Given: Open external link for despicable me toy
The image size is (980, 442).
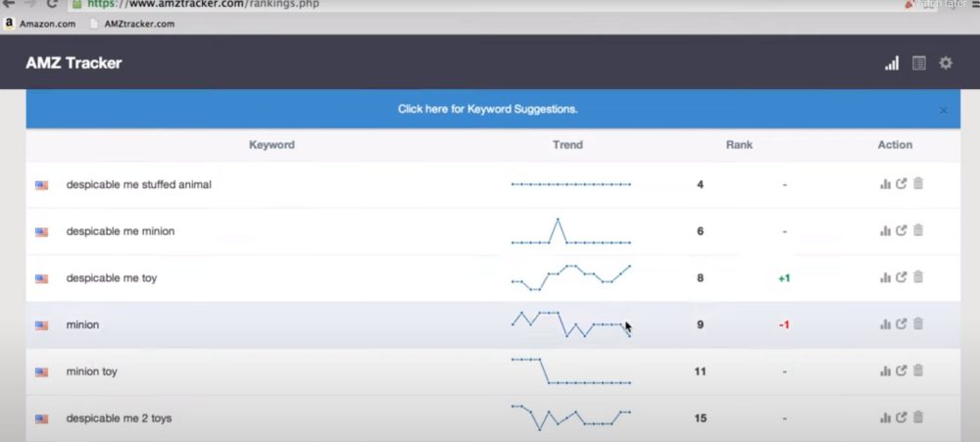Looking at the screenshot, I should click(x=902, y=277).
